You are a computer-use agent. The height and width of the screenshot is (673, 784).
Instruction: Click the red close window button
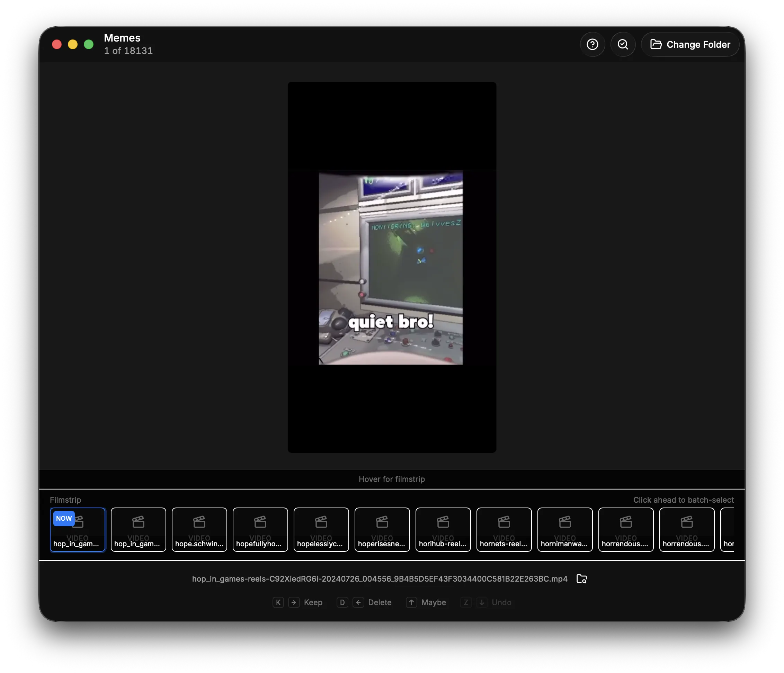coord(57,45)
